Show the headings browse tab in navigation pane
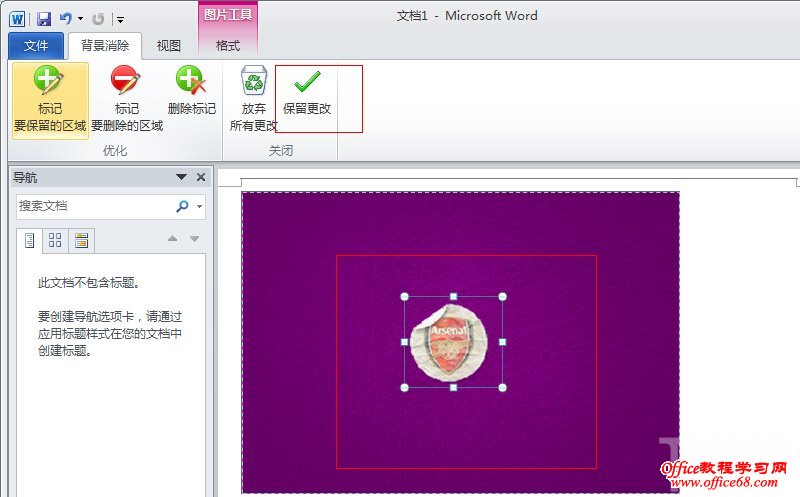 30,240
